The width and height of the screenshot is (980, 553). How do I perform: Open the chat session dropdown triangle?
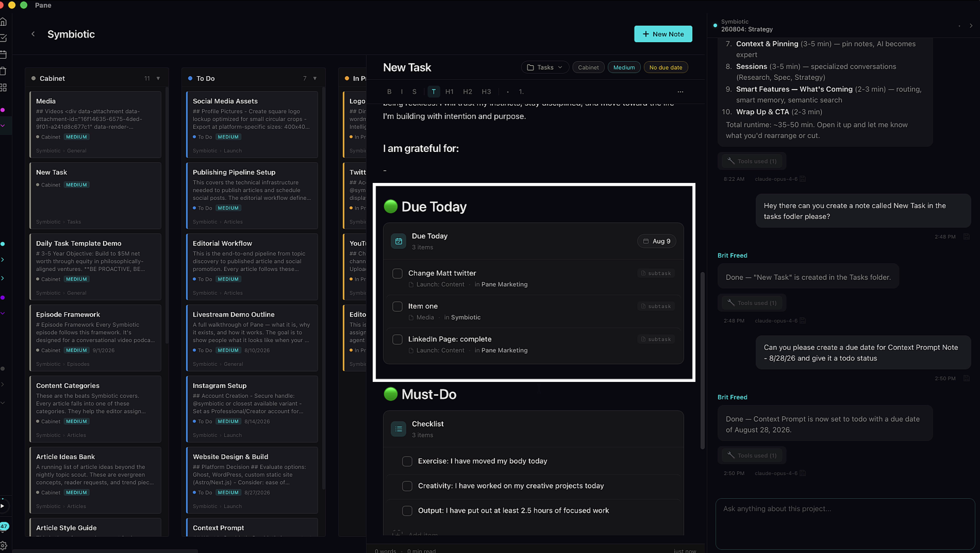959,26
